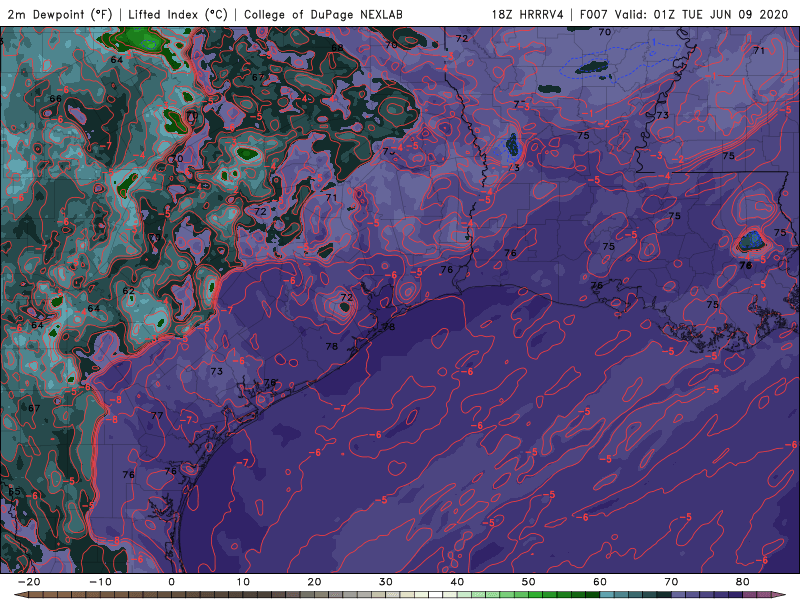Viewport: 800px width, 600px height.
Task: Click the 0 label on the color scale
Action: point(171,582)
